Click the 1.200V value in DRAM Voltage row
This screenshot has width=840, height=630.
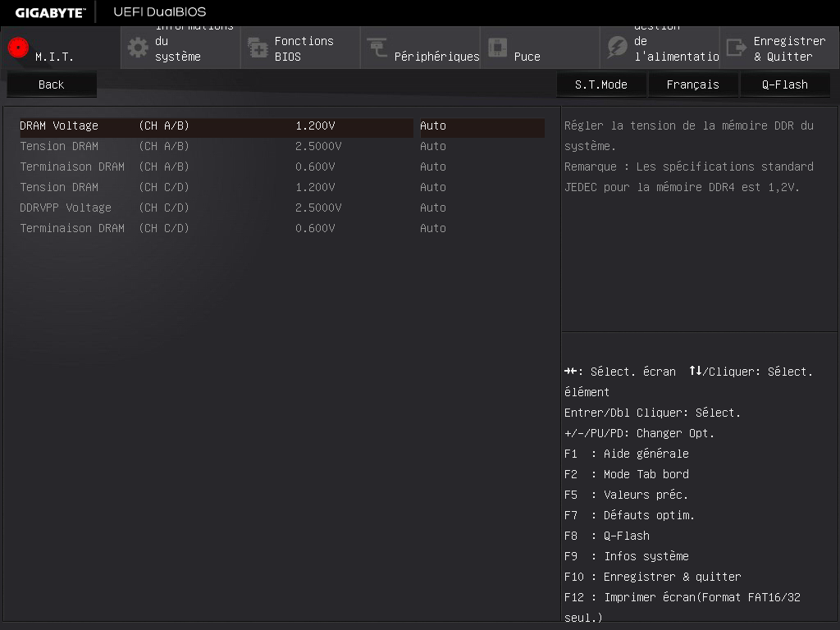315,126
